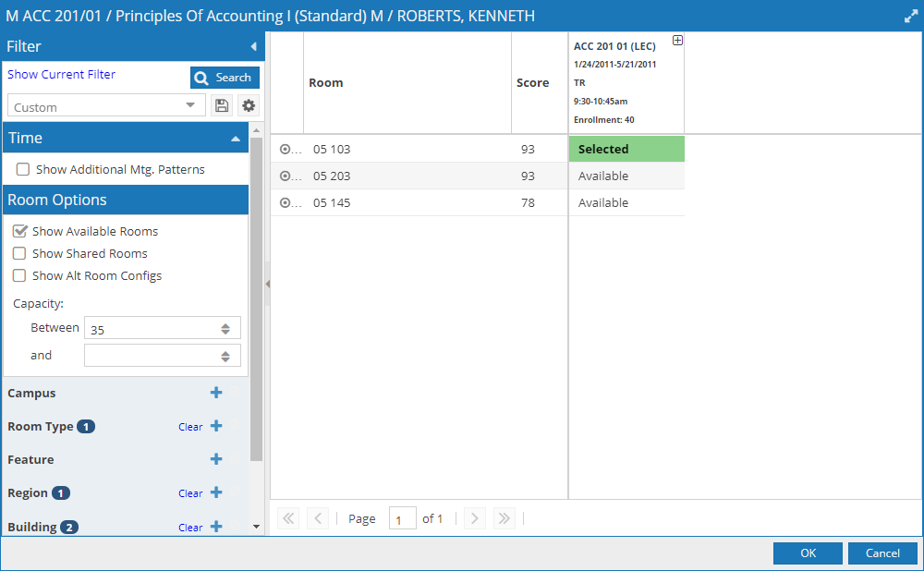The width and height of the screenshot is (924, 571).
Task: Click the OK button
Action: pos(808,553)
